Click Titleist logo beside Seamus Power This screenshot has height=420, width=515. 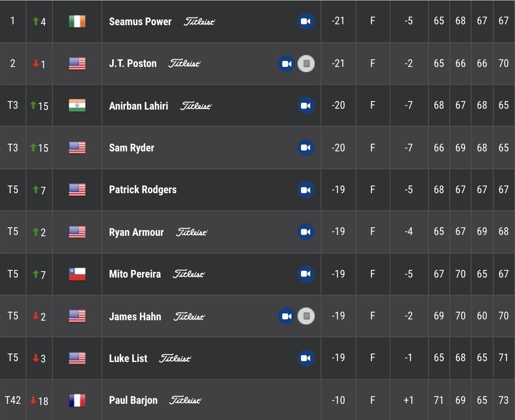coord(200,21)
